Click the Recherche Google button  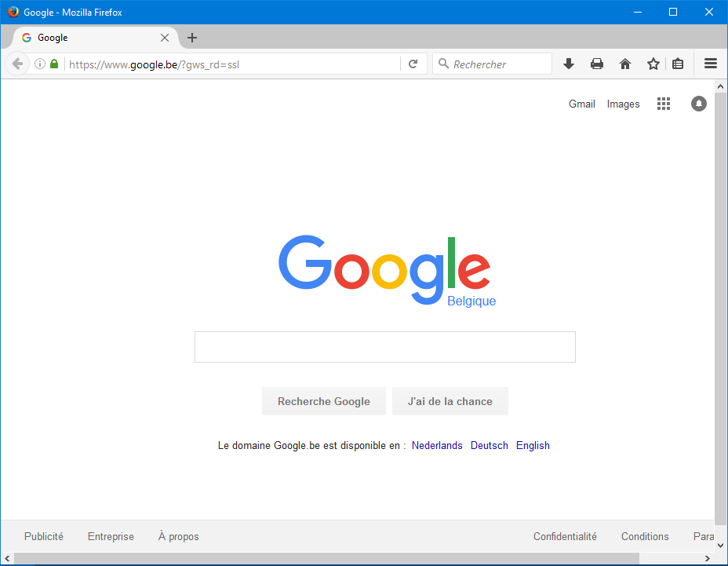[x=324, y=401]
